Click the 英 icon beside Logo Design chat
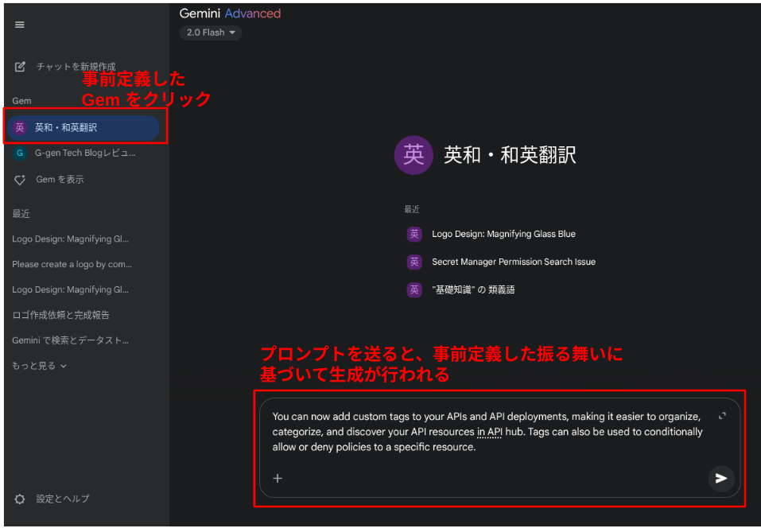The image size is (761, 532). point(414,234)
